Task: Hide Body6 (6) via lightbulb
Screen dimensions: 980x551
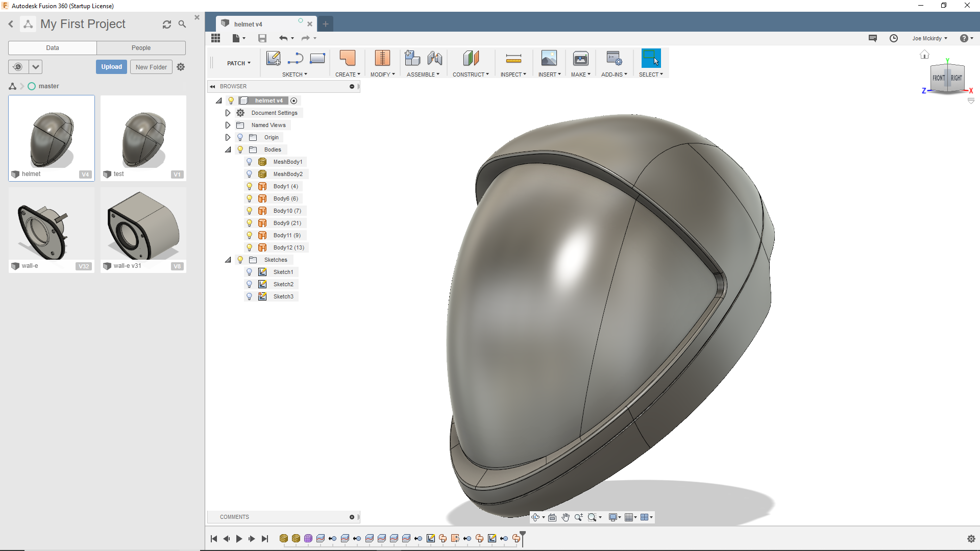Action: [x=250, y=198]
